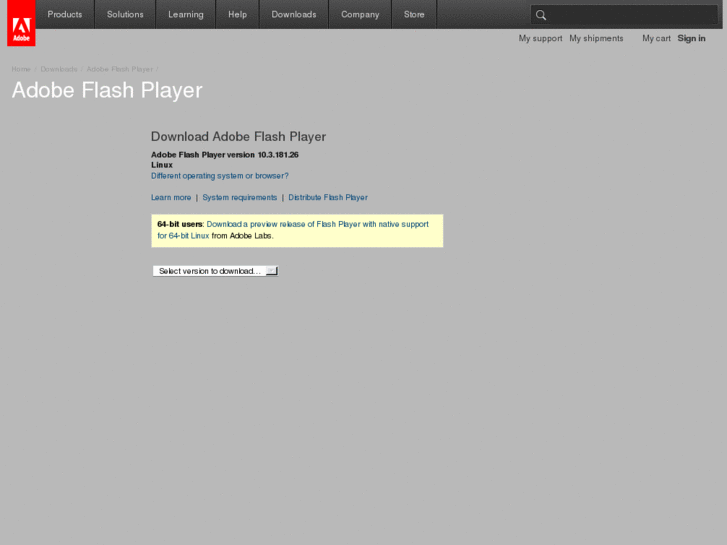Click Different operating system or browser link
The height and width of the screenshot is (545, 727).
[220, 176]
